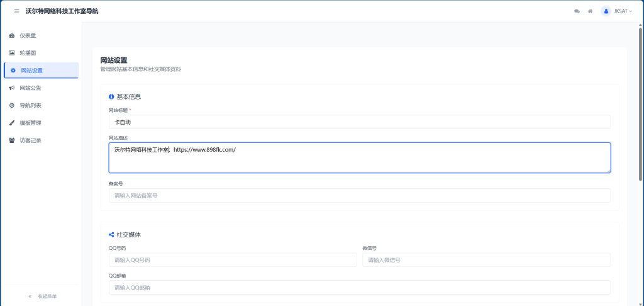Click the JKSAT user avatar
The width and height of the screenshot is (644, 306).
pos(606,11)
